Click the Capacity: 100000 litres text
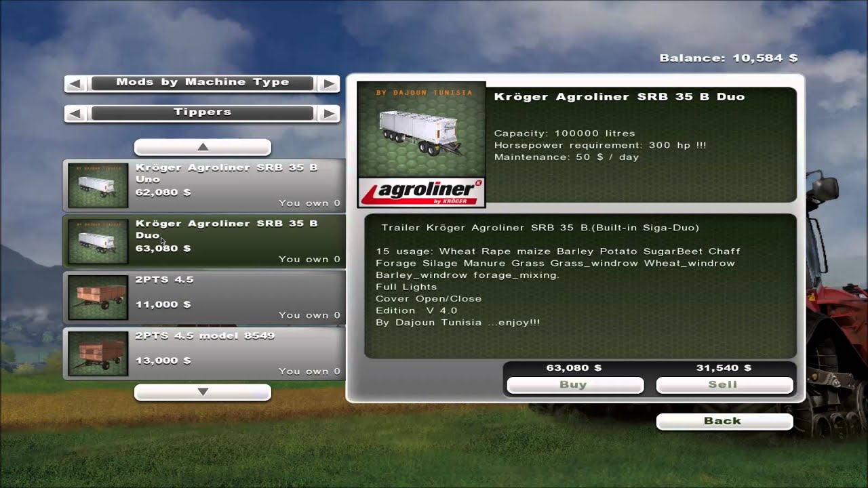Screen dimensions: 868x488 point(564,134)
